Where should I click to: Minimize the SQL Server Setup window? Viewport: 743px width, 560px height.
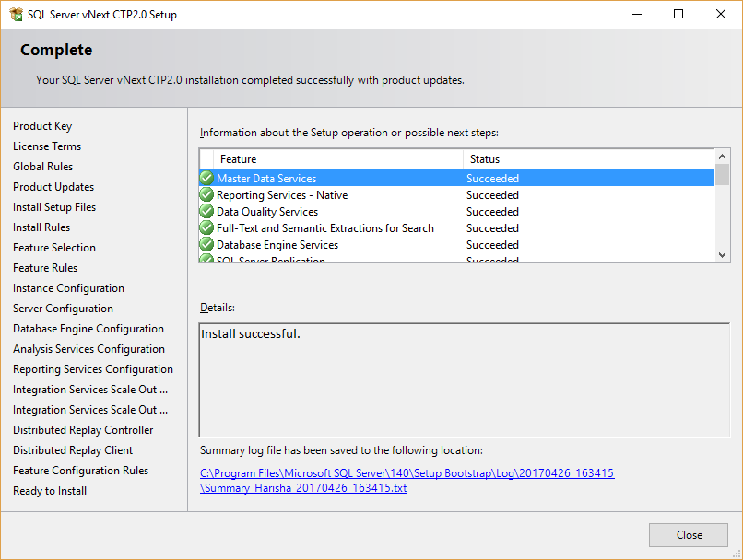[637, 14]
